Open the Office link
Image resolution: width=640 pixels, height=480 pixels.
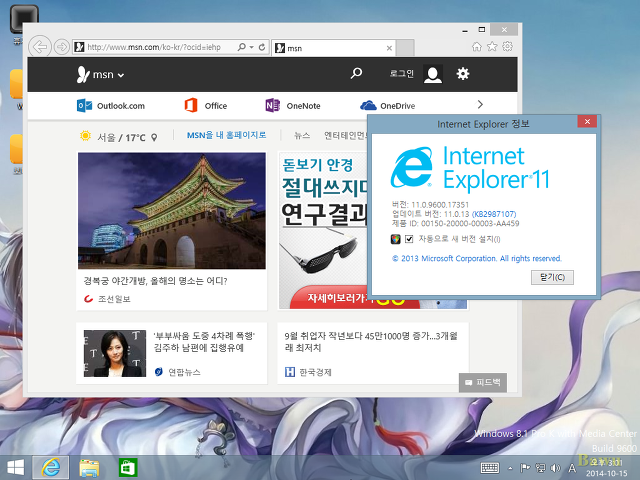pyautogui.click(x=205, y=106)
